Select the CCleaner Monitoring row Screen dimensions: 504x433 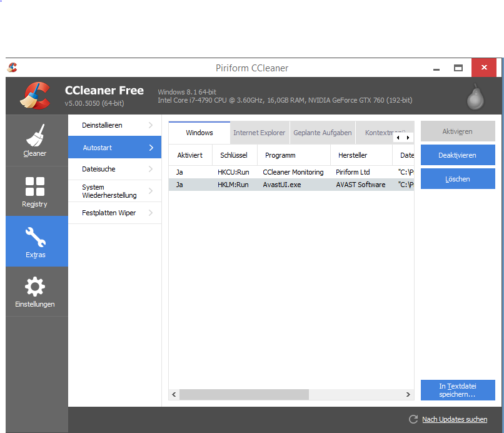(291, 172)
